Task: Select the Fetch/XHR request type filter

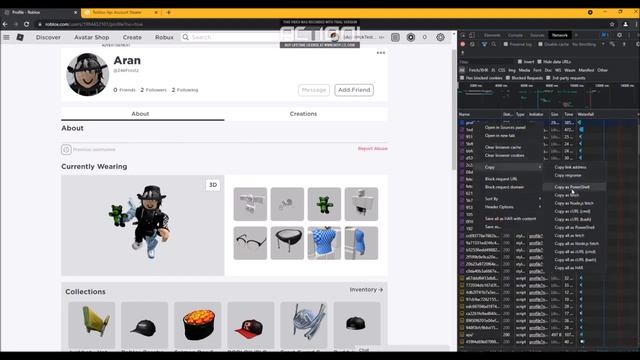Action: pyautogui.click(x=478, y=70)
